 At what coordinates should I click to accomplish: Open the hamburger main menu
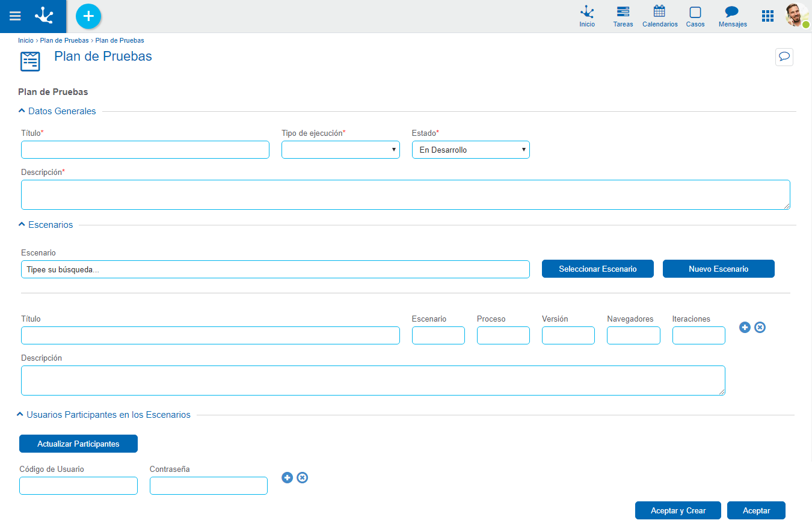pos(15,16)
